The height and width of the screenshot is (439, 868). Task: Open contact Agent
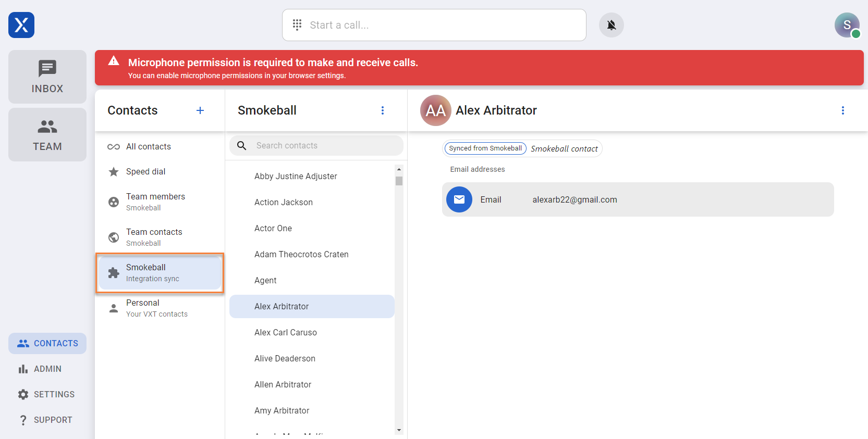[x=312, y=280]
